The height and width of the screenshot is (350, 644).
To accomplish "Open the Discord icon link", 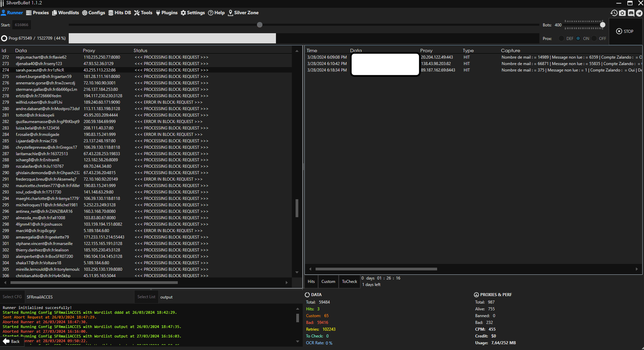I will tap(631, 13).
